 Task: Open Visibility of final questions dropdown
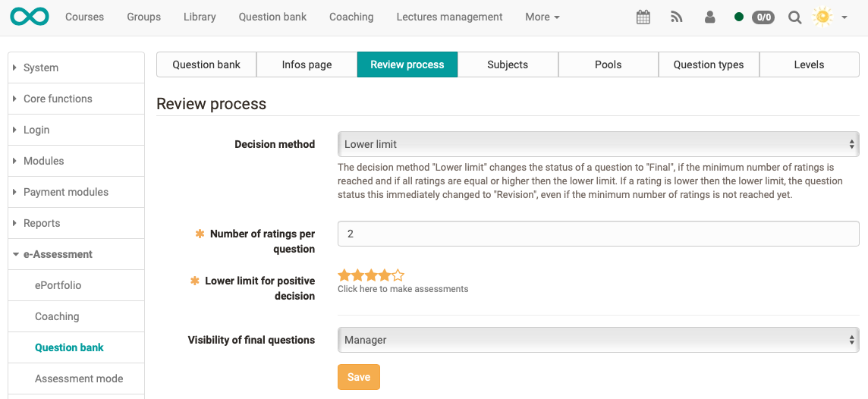(x=598, y=340)
